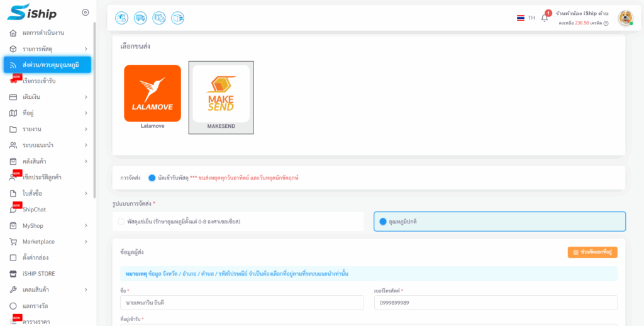The height and width of the screenshot is (326, 644).
Task: Open the แลกรางวัล menu item
Action: 35,306
